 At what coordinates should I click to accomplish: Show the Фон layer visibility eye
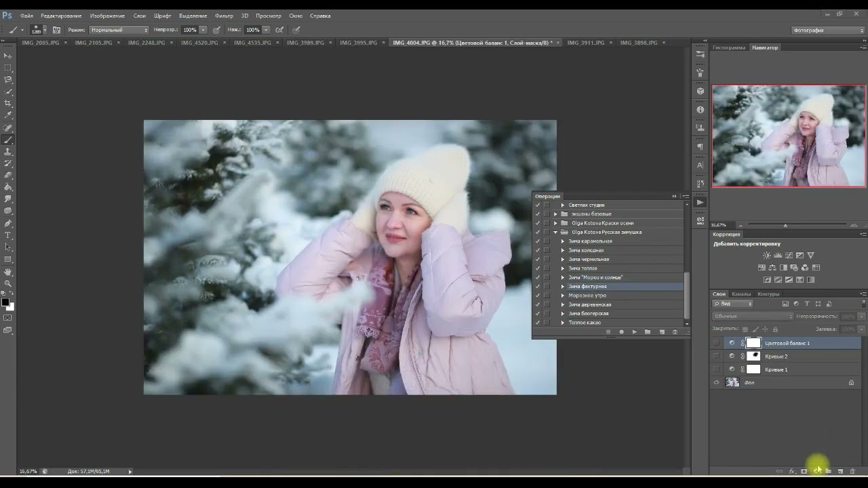(x=717, y=382)
